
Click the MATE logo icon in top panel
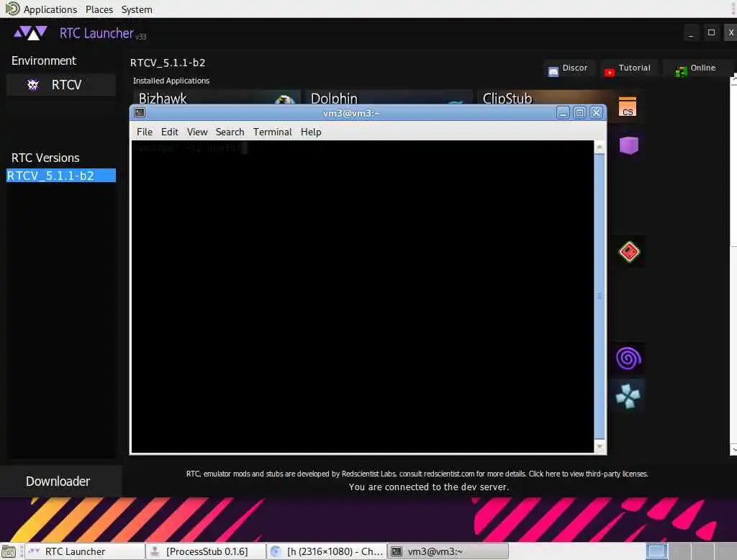point(12,9)
